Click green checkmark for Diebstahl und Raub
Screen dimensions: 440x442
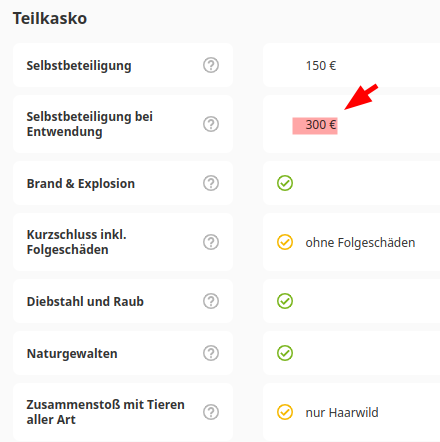tap(285, 301)
